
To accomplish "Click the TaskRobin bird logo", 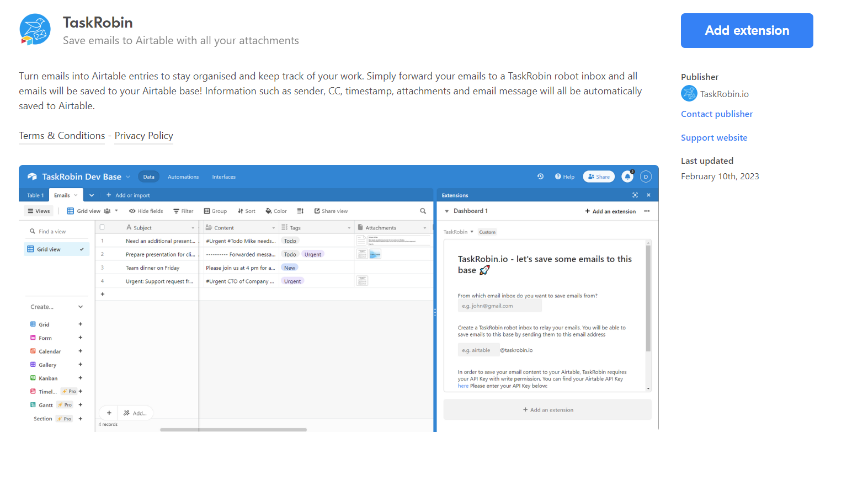I will (35, 30).
